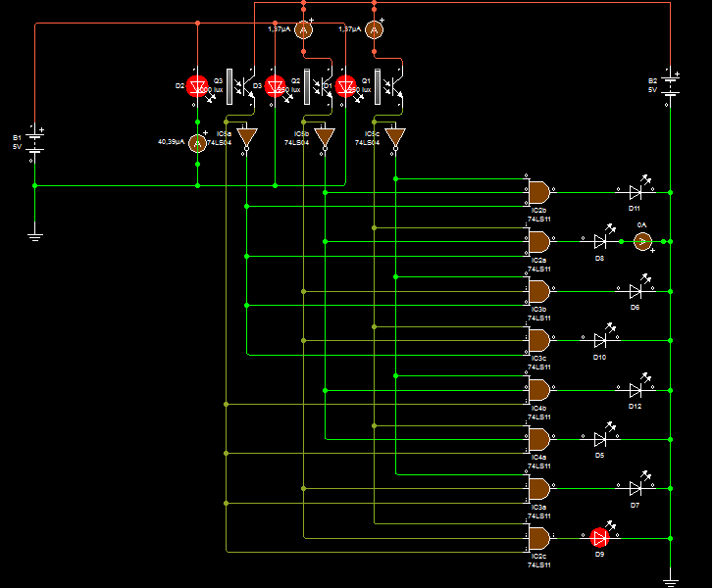
Task: Click the gray light barrier beside Q2
Action: click(307, 86)
